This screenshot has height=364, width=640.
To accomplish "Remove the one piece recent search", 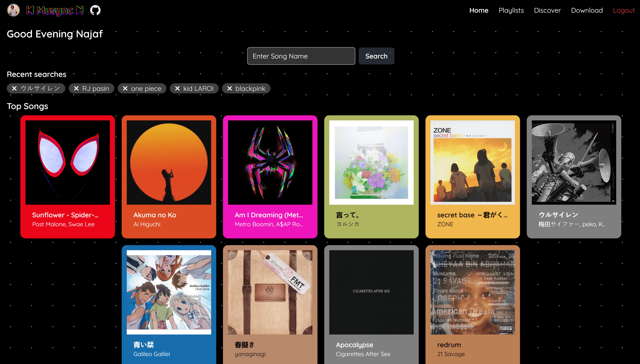I will pyautogui.click(x=125, y=89).
